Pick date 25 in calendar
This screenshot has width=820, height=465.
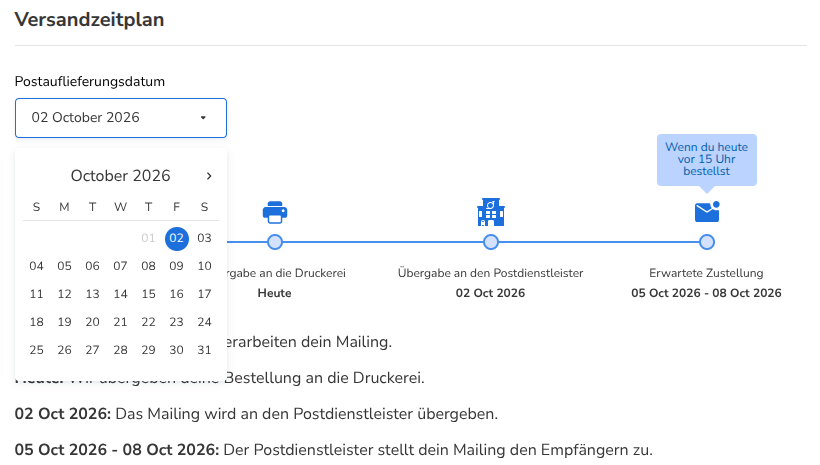(37, 350)
